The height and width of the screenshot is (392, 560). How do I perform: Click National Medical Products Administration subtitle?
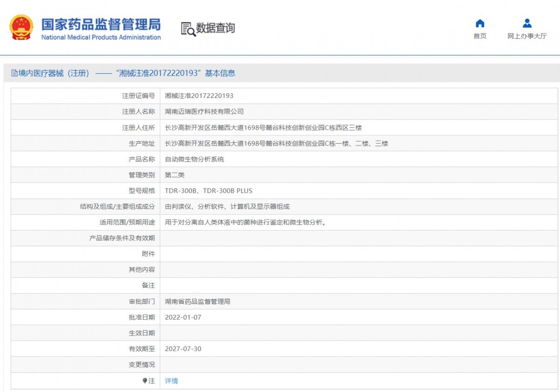[101, 37]
